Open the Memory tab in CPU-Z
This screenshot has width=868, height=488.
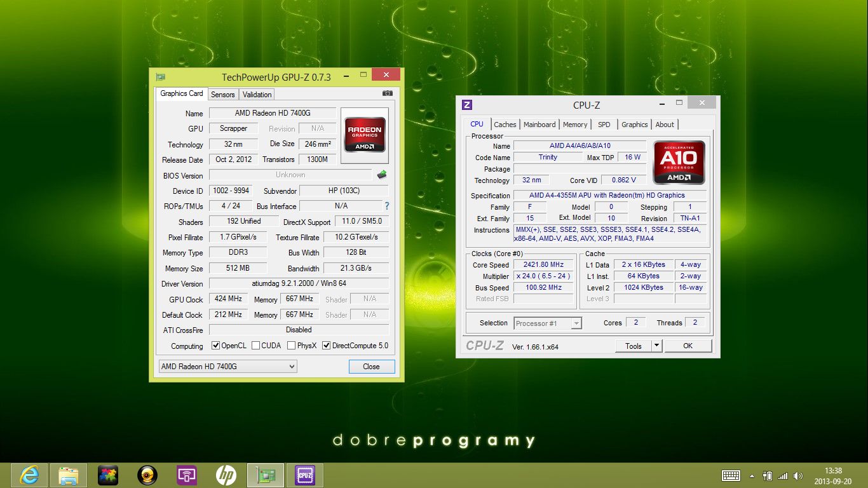coord(575,125)
